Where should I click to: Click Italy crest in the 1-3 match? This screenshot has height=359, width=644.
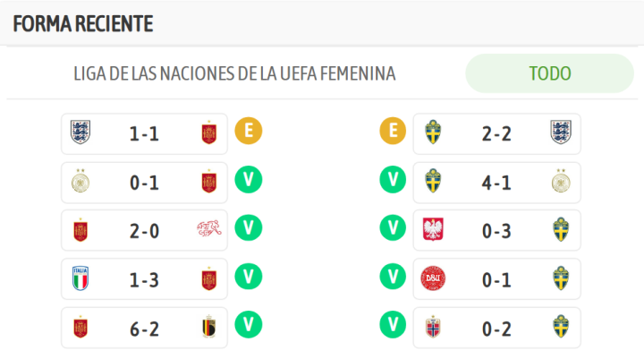click(80, 278)
